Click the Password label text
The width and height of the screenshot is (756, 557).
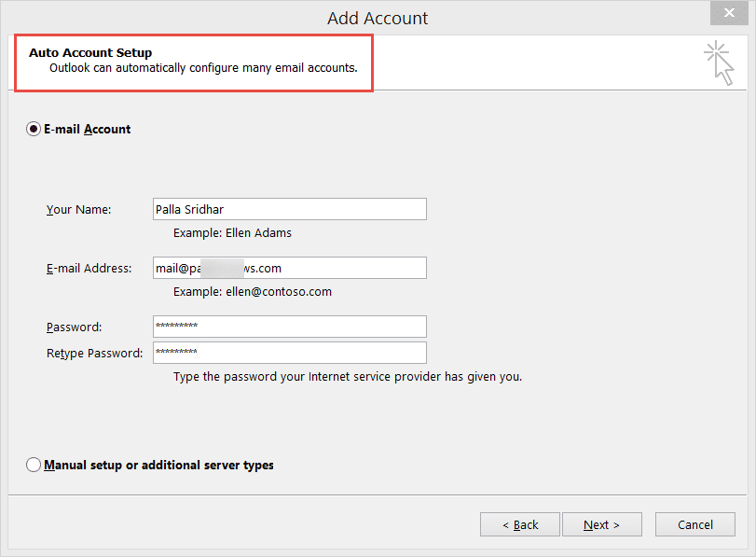click(x=74, y=327)
